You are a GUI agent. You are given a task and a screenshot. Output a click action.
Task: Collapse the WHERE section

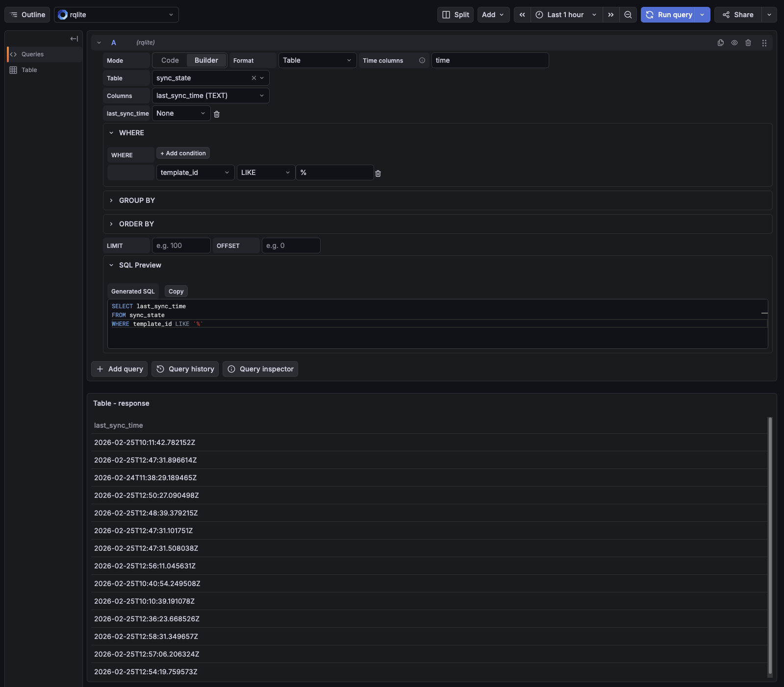[111, 133]
